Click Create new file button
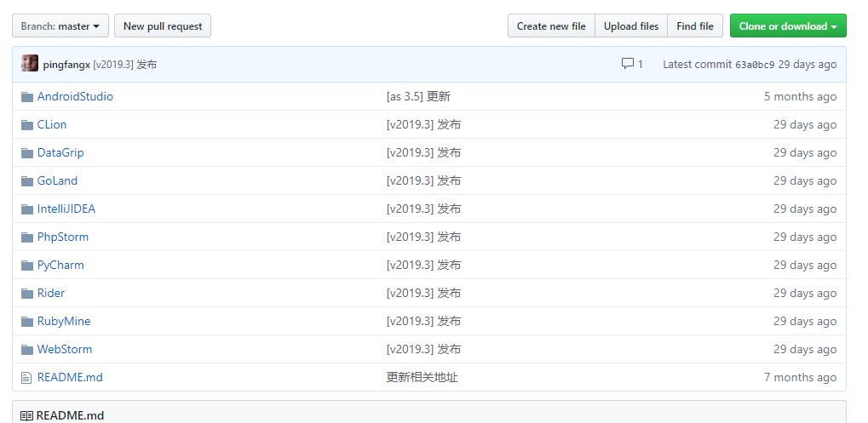The image size is (868, 423). point(551,26)
